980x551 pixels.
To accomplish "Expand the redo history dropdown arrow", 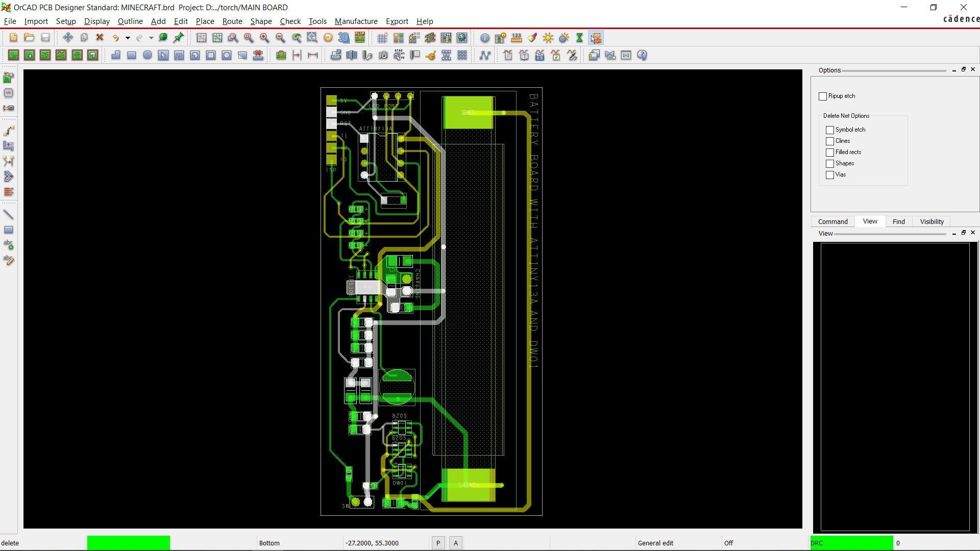I will coord(151,38).
